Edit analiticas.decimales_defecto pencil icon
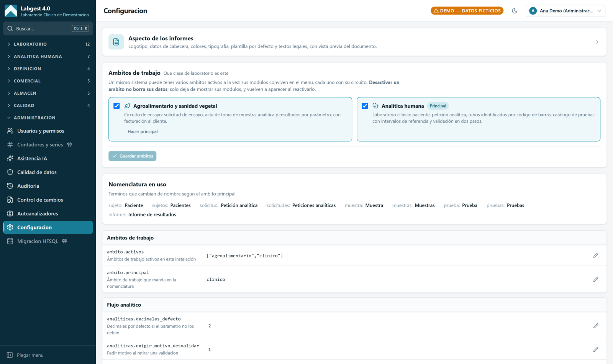This screenshot has width=613, height=364. 596,326
